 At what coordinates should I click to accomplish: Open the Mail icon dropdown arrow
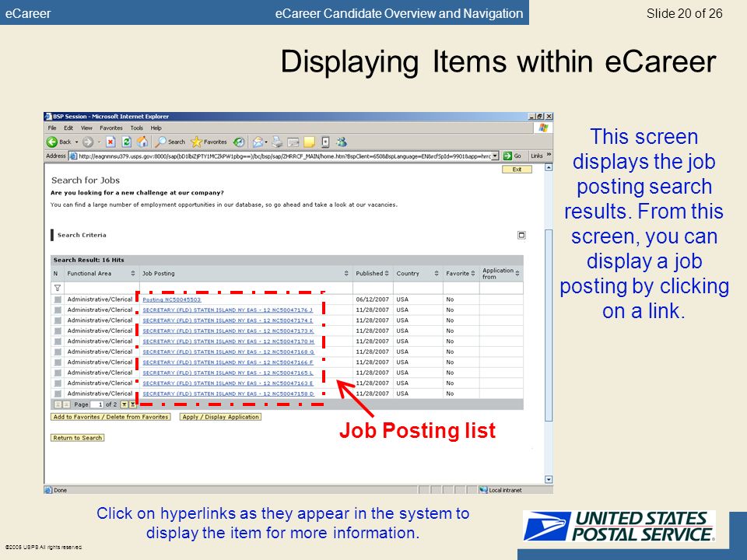(266, 142)
